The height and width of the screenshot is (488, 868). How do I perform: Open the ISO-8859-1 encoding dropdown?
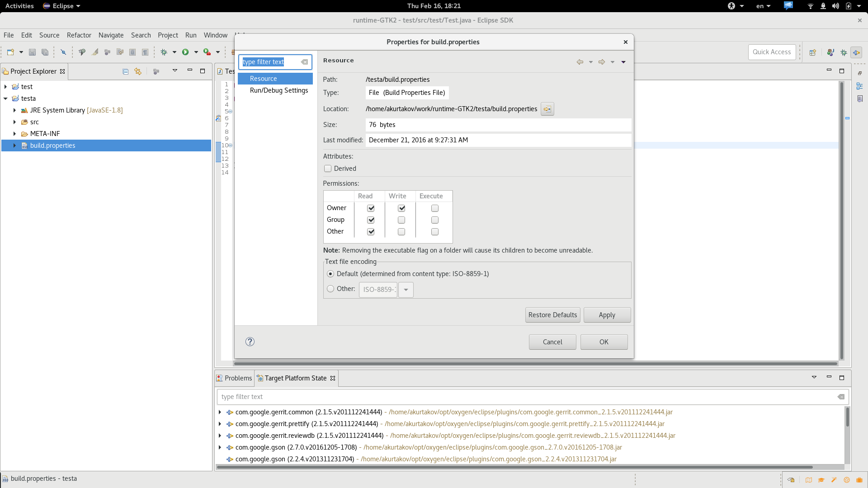[x=406, y=290]
